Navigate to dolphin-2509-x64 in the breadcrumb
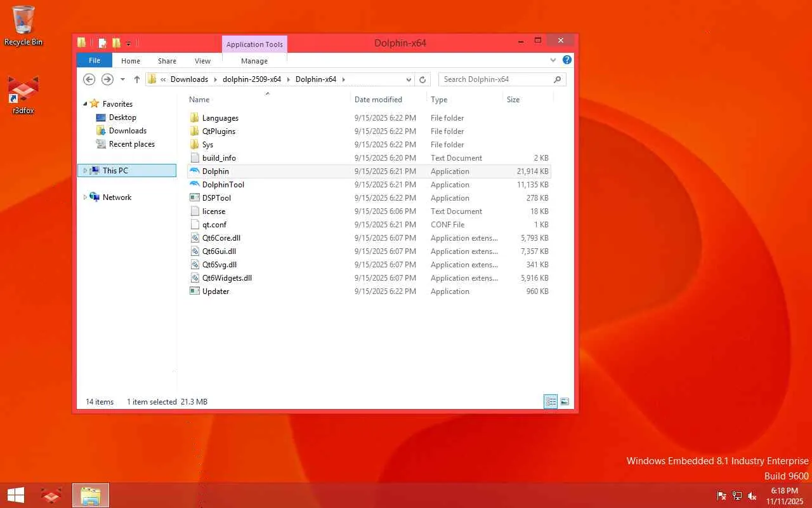The width and height of the screenshot is (812, 508). (252, 79)
